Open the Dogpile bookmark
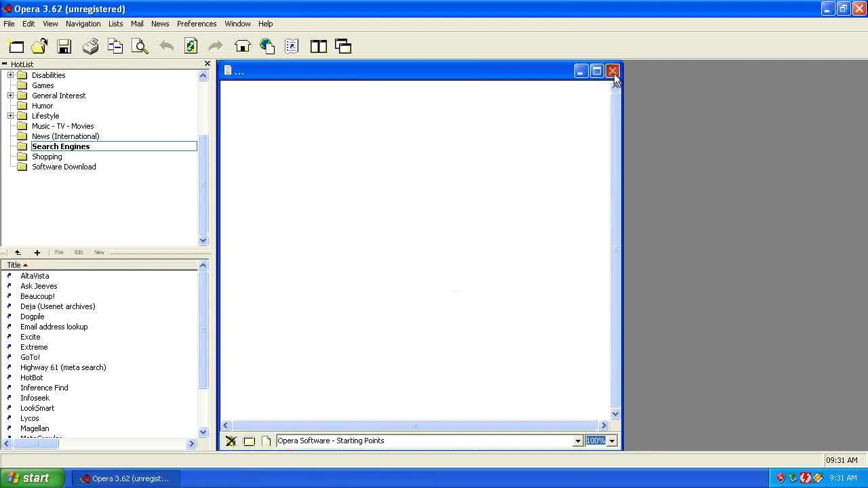 coord(32,317)
